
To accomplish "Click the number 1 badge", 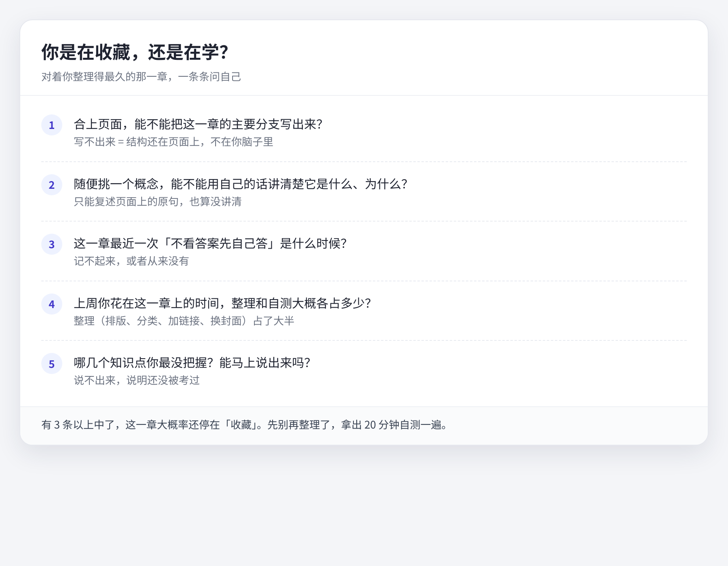I will click(52, 125).
